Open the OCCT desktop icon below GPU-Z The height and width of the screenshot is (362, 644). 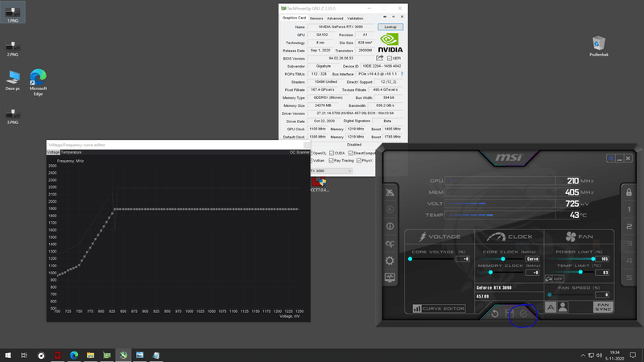319,184
